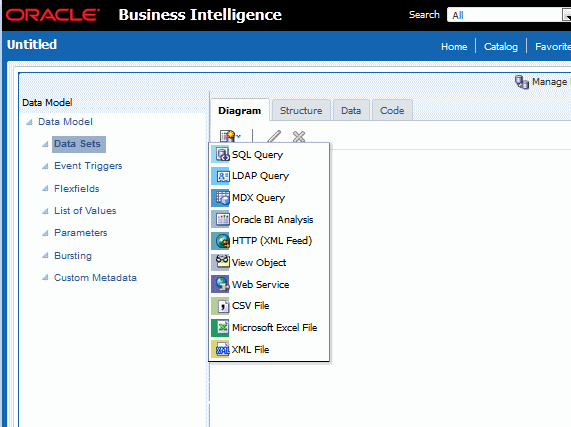Expand the Data Sets node arrow

[x=45, y=145]
